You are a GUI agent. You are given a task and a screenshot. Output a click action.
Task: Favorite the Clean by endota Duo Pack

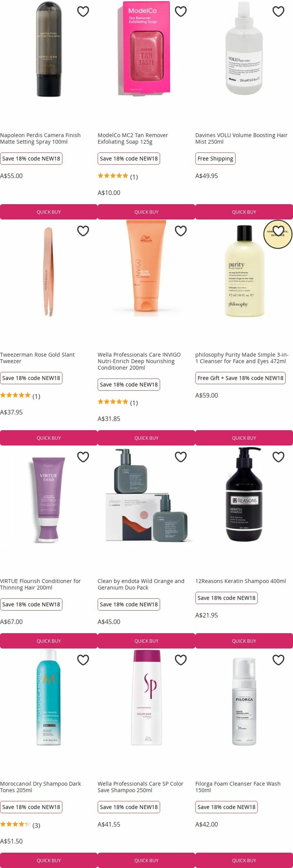pos(180,457)
